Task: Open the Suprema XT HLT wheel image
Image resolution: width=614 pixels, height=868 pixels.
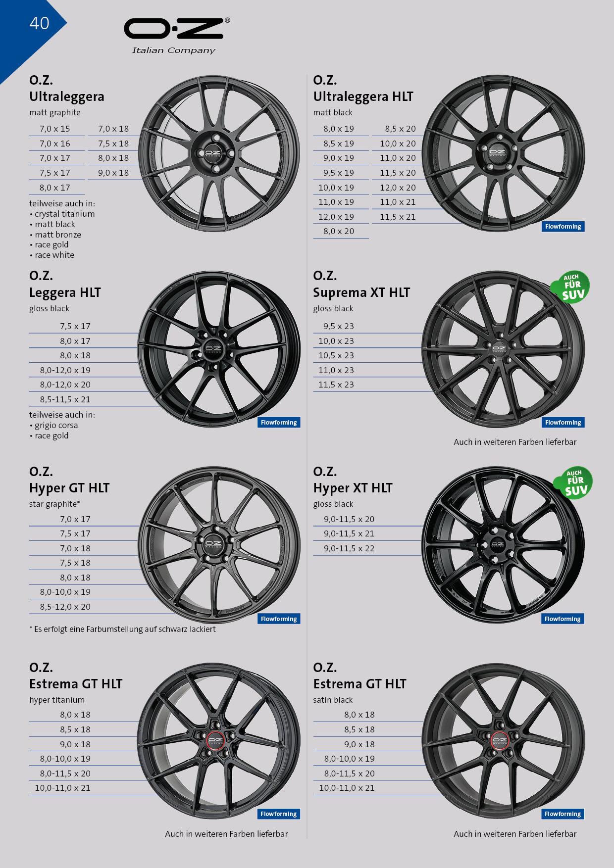Action: [502, 349]
